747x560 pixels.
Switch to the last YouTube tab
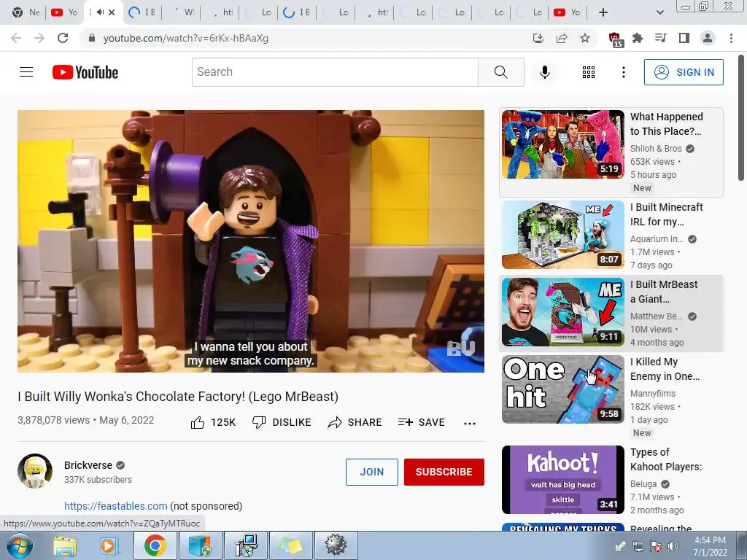567,12
